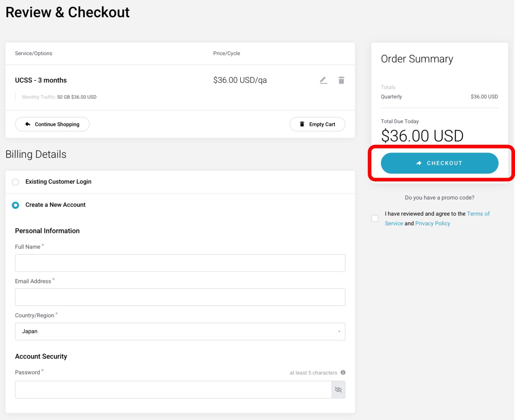Screen dimensions: 515x420
Task: Select the Existing Customer Login option
Action: [x=15, y=182]
